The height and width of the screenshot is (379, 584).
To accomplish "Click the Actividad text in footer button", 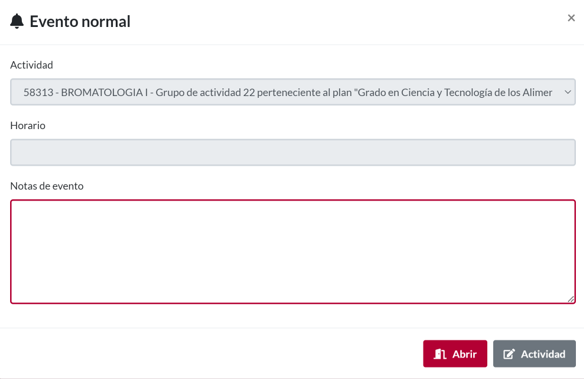I will (543, 354).
